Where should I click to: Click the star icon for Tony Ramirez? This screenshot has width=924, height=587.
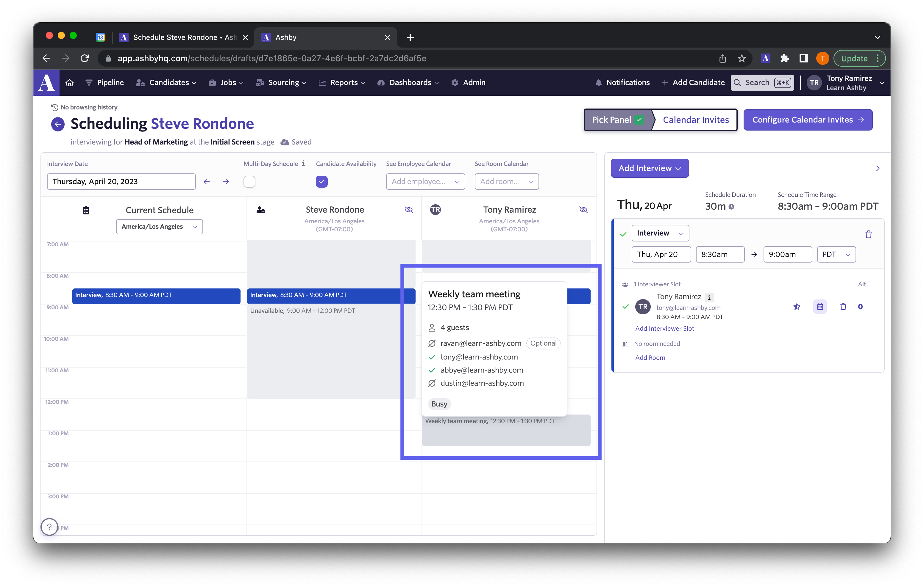797,307
